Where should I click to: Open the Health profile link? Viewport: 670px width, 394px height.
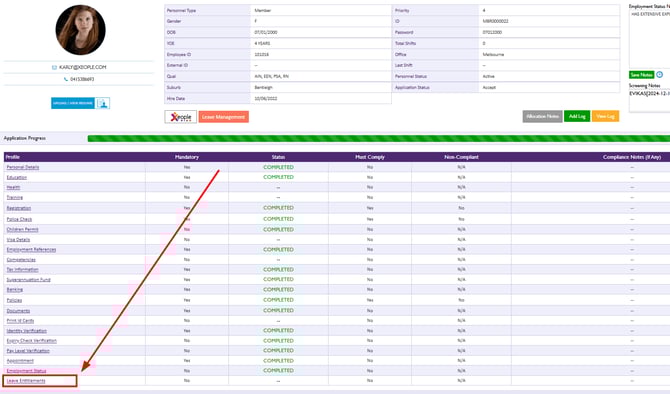click(13, 187)
